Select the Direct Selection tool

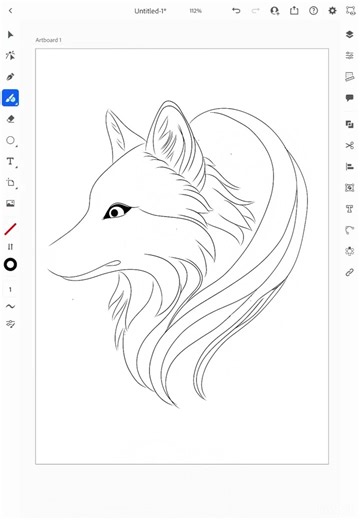[10, 55]
